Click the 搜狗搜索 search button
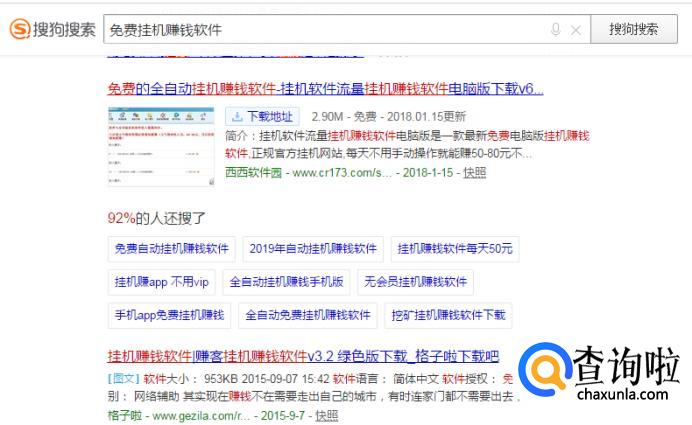Image resolution: width=692 pixels, height=425 pixels. click(x=634, y=29)
